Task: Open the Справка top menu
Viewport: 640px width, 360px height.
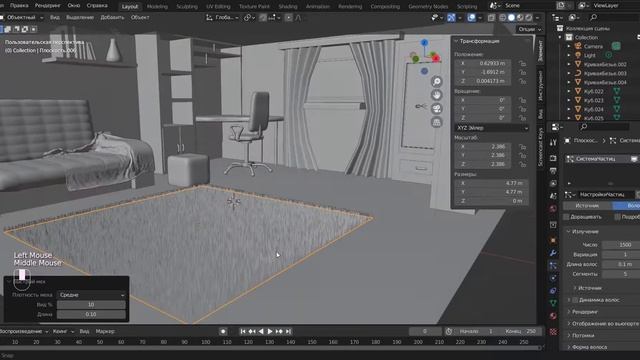Action: pos(97,6)
